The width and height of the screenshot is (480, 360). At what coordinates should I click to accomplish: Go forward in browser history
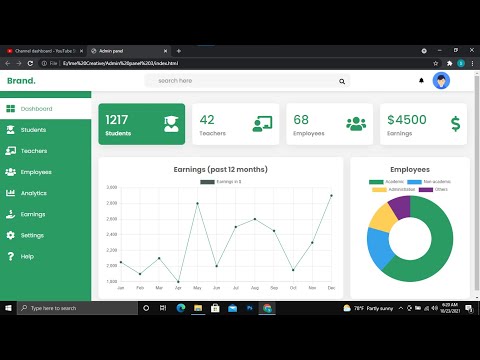click(x=19, y=63)
